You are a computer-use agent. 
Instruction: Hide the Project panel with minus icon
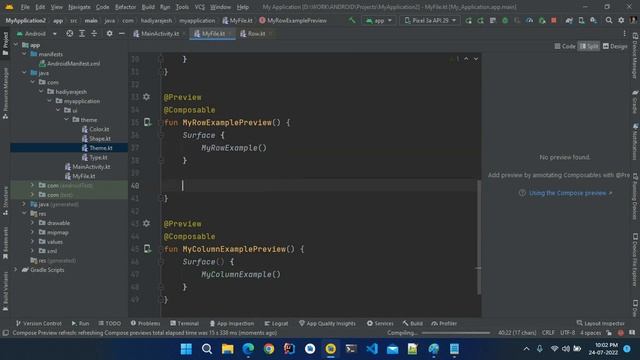pos(122,33)
